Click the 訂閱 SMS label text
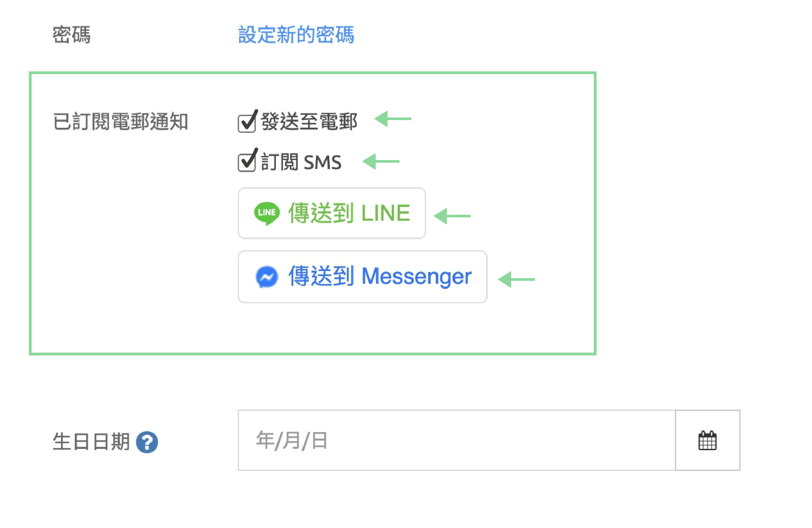This screenshot has height=528, width=812. point(301,162)
